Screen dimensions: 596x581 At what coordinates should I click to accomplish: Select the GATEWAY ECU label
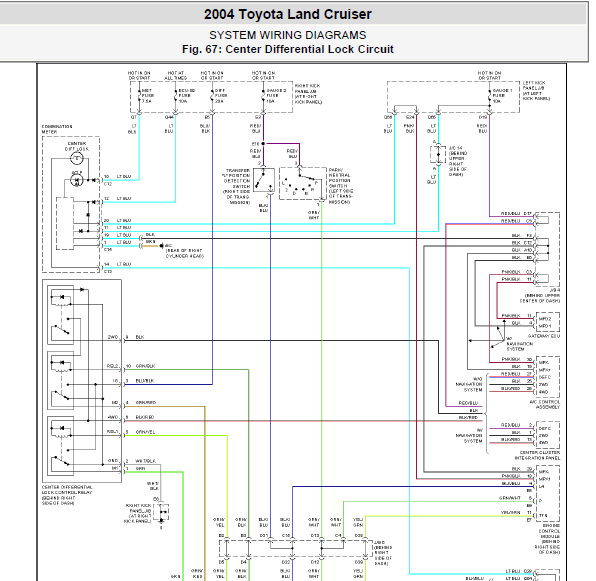(x=544, y=337)
